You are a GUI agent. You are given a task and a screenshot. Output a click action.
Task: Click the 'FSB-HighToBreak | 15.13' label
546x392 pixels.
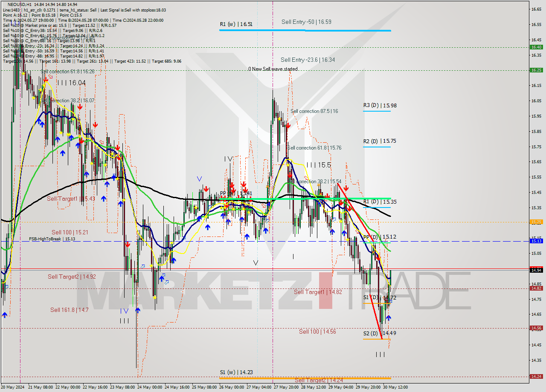[x=52, y=239]
